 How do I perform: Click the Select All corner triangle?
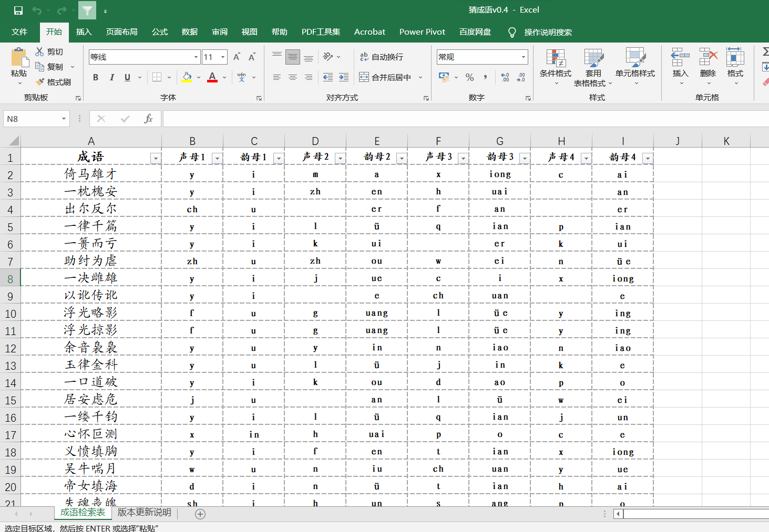(x=14, y=141)
